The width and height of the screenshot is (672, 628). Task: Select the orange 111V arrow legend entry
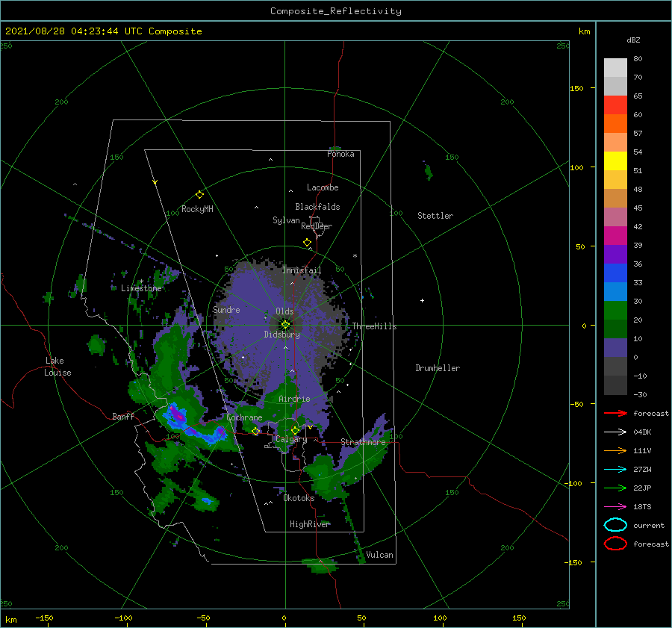tap(615, 450)
